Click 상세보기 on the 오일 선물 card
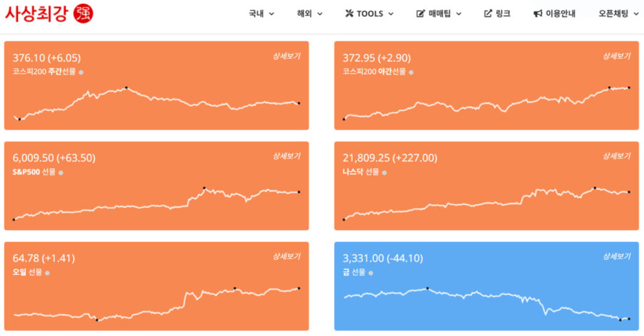 click(286, 257)
